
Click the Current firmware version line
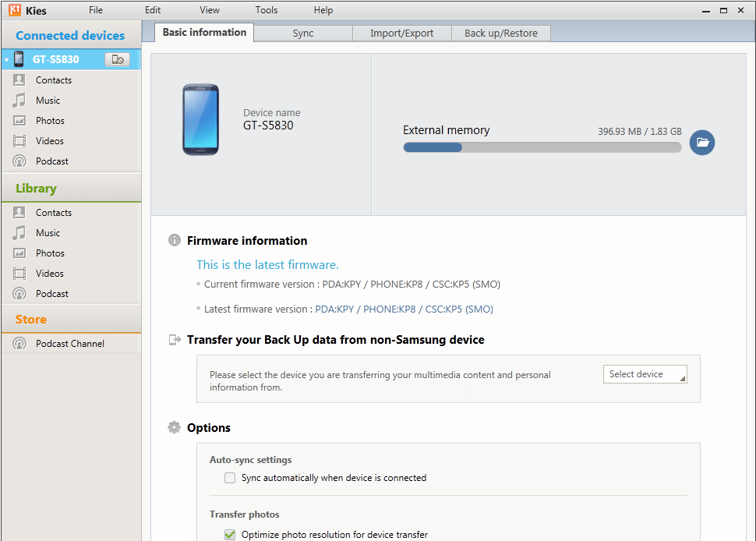point(352,284)
